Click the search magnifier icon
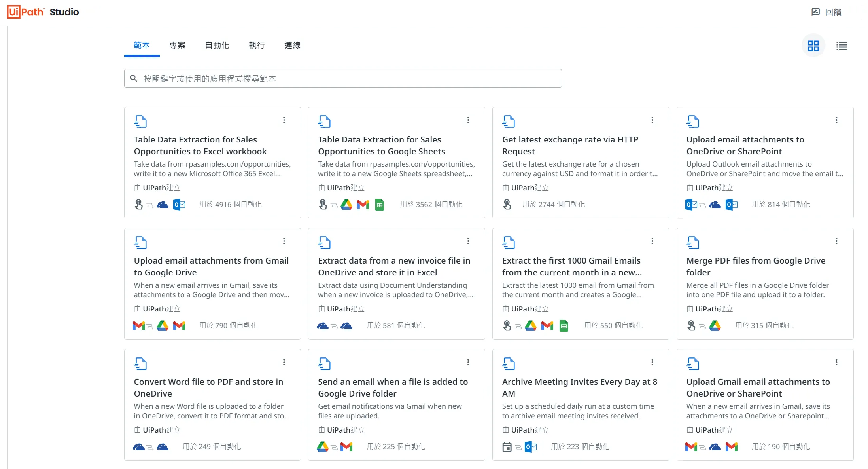 [x=134, y=78]
